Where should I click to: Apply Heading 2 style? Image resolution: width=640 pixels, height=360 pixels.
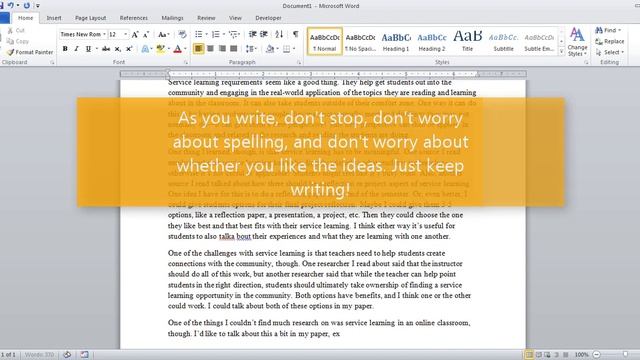[432, 41]
